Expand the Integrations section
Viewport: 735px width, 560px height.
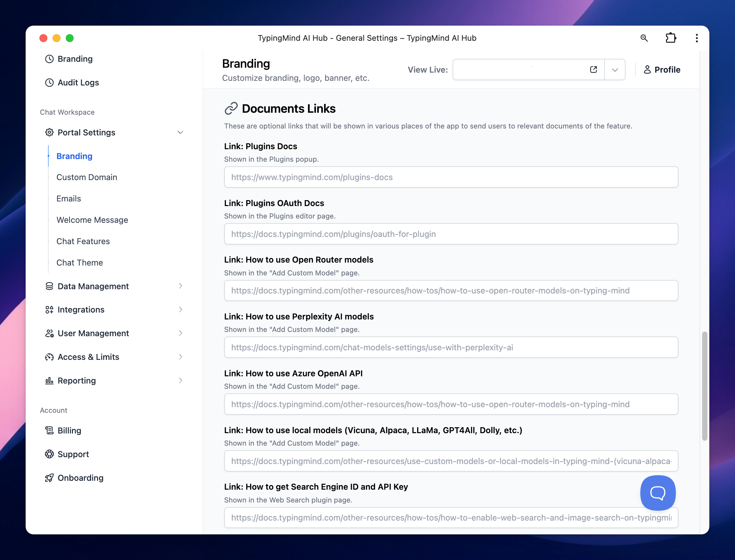(180, 310)
